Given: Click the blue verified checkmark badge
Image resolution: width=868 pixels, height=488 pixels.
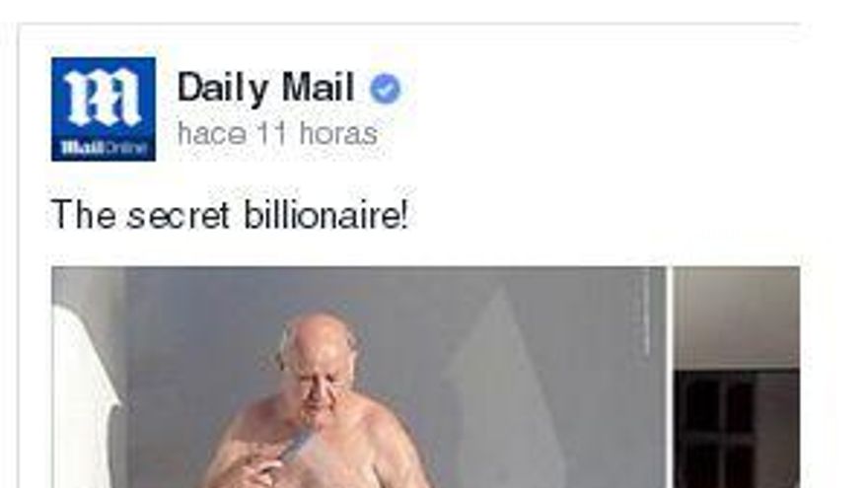Looking at the screenshot, I should coord(386,89).
